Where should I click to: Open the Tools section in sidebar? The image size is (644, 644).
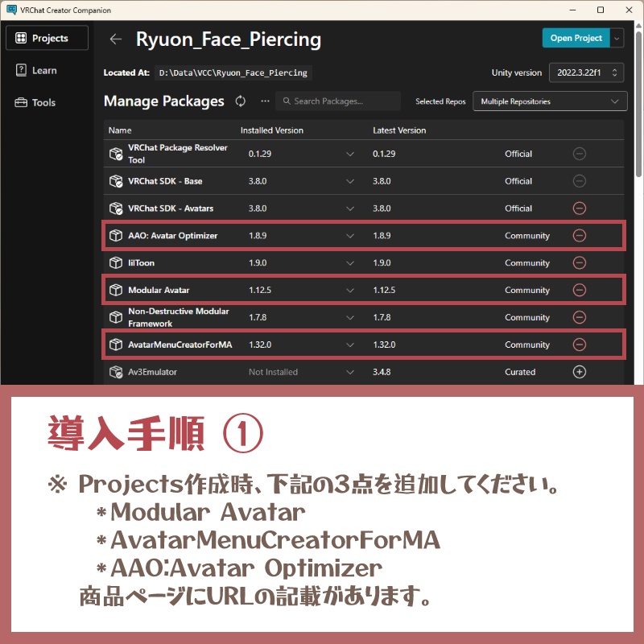click(x=35, y=102)
